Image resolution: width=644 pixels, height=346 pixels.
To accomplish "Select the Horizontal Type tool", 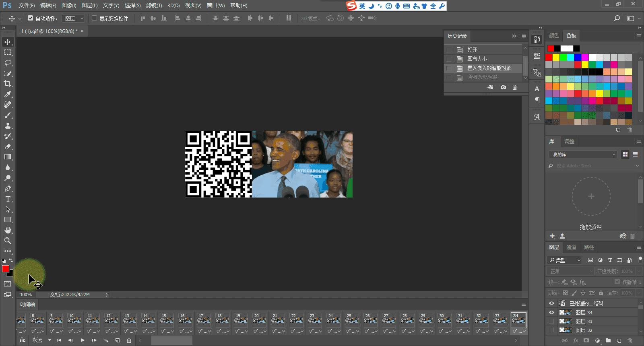I will pyautogui.click(x=8, y=199).
